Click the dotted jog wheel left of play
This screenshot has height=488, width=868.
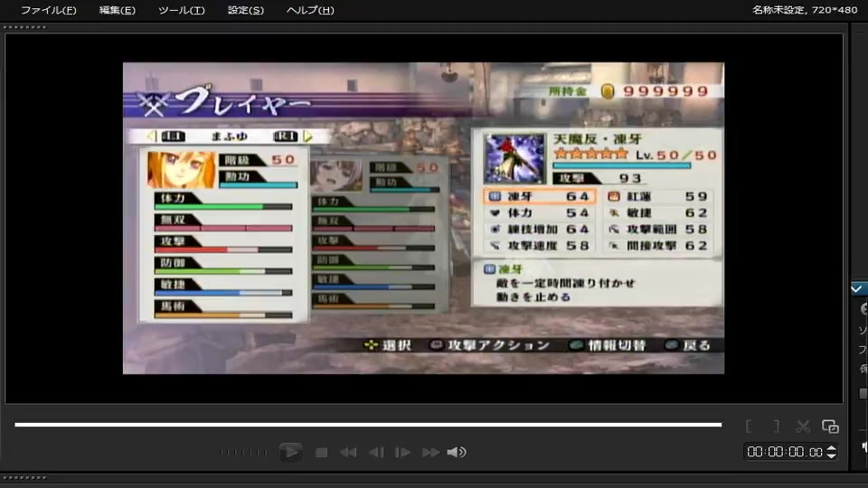(x=242, y=453)
